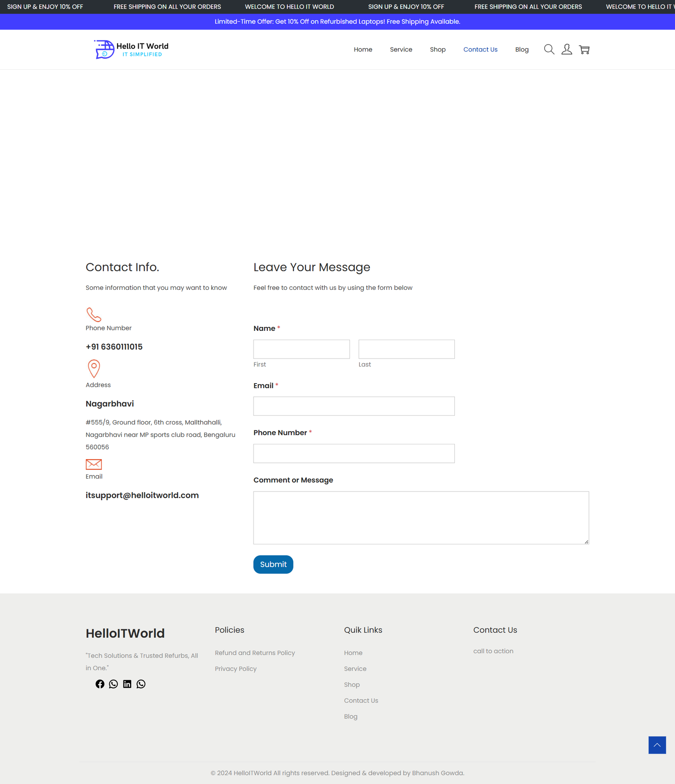Open the shopping cart icon
675x784 pixels.
coord(584,50)
